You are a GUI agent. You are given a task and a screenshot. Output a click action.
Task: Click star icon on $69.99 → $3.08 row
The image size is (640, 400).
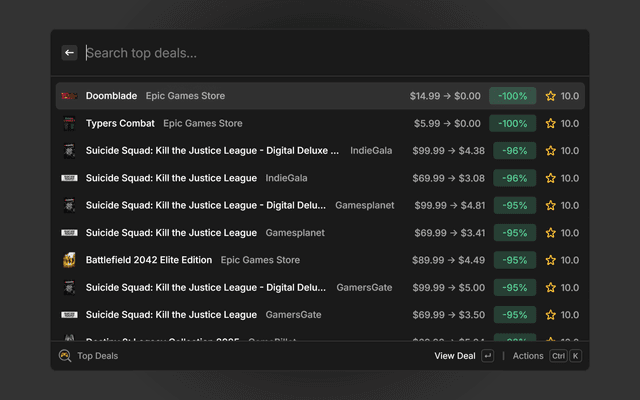coord(551,178)
